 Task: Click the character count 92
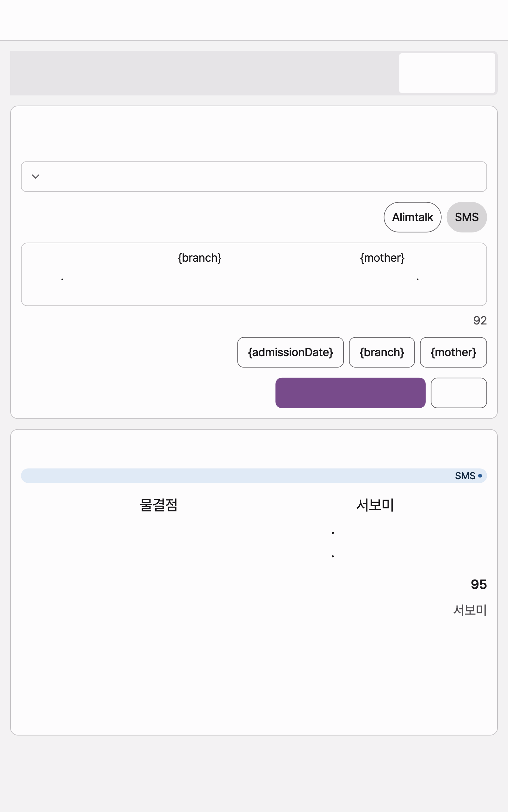coord(480,320)
